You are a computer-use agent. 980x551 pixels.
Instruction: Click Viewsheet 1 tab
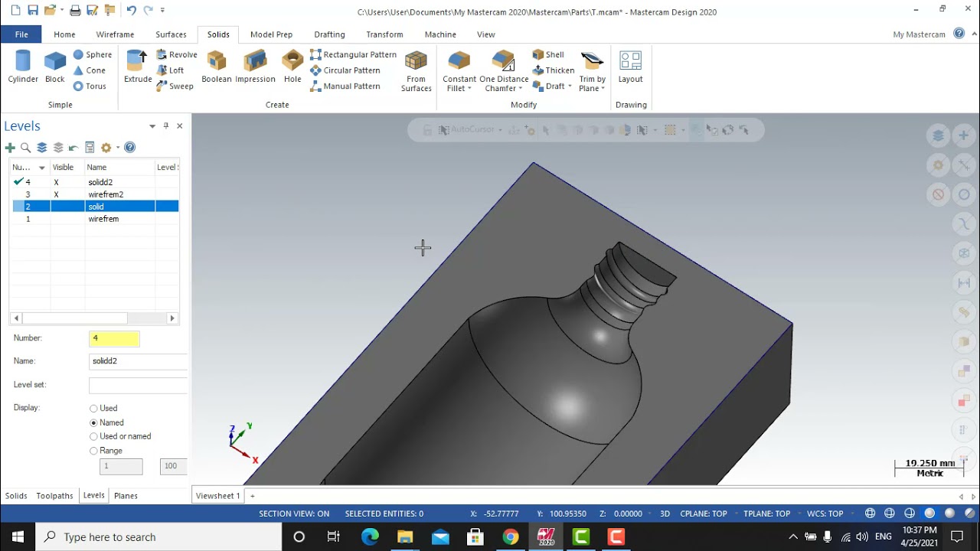coord(217,496)
